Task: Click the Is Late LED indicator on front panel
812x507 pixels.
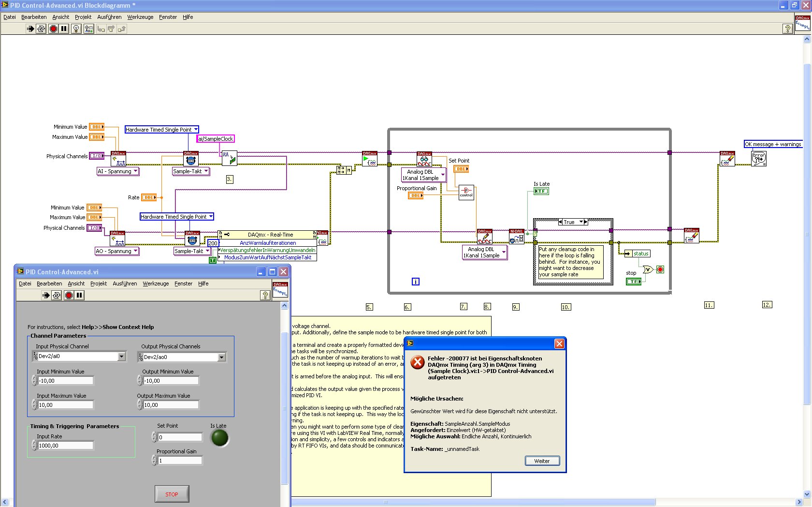Action: point(220,438)
